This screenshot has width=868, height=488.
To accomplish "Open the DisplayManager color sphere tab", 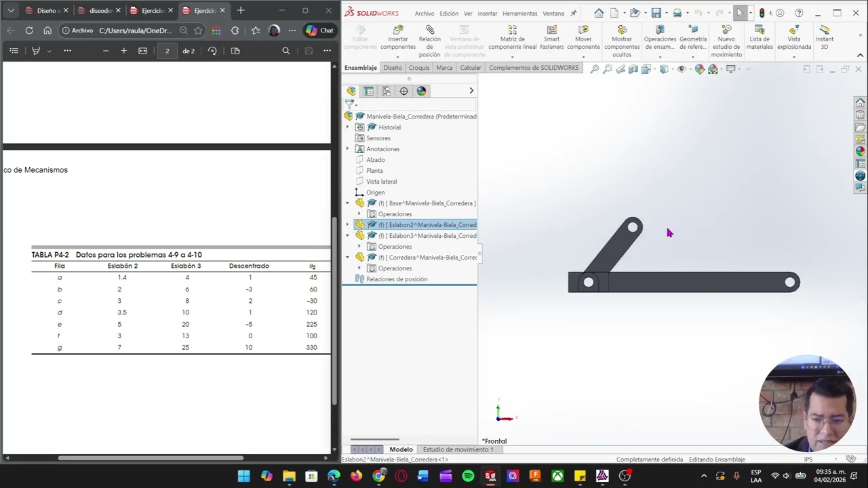I will point(421,91).
